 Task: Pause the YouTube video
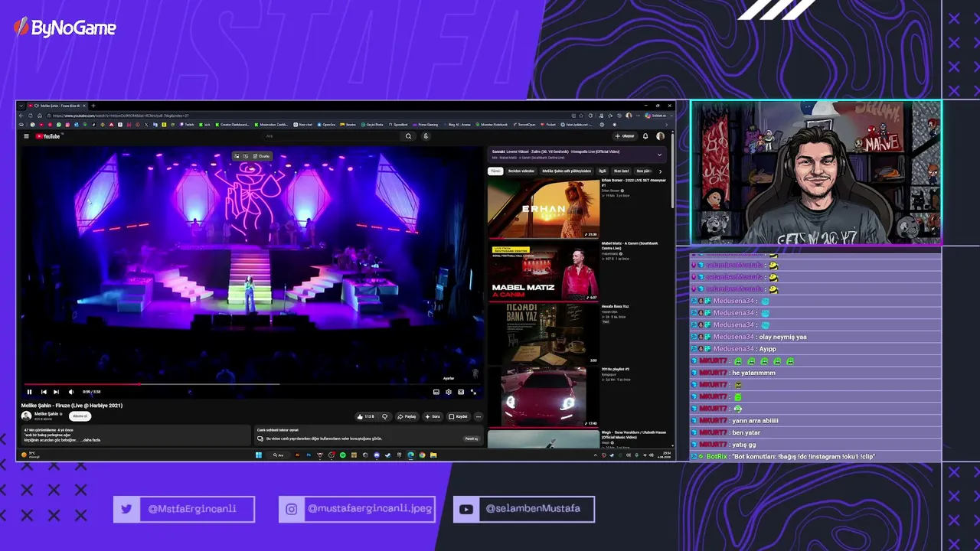(30, 392)
